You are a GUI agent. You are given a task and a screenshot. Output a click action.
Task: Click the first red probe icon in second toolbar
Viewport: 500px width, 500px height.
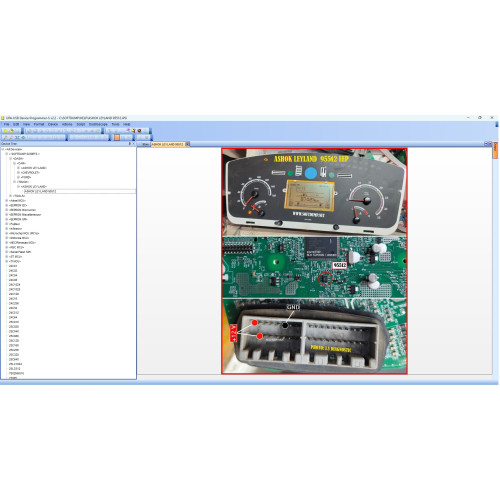click(x=5, y=137)
